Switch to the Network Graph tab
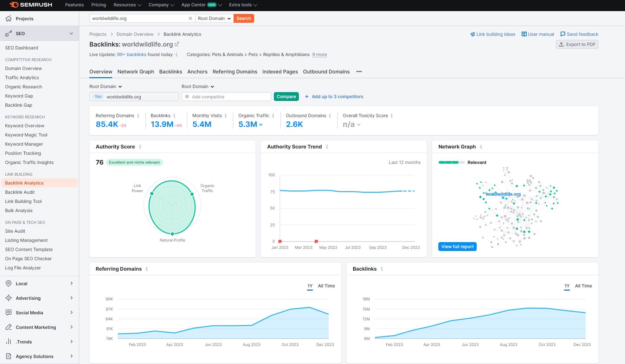This screenshot has height=364, width=625. (x=136, y=72)
